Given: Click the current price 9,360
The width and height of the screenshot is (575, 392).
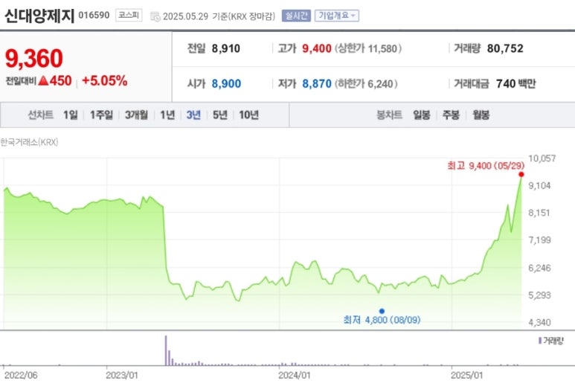Looking at the screenshot, I should click(x=33, y=58).
